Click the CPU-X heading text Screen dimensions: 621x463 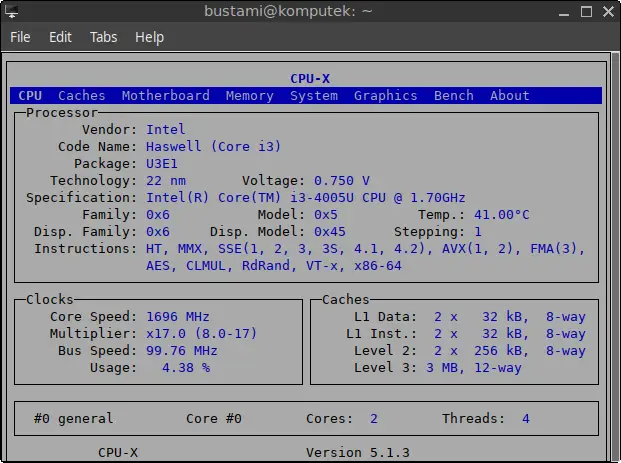310,78
